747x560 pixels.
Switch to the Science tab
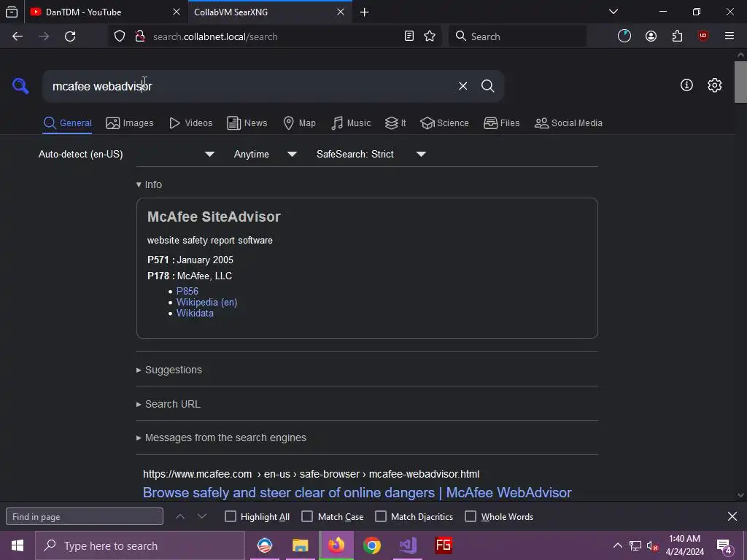[444, 123]
